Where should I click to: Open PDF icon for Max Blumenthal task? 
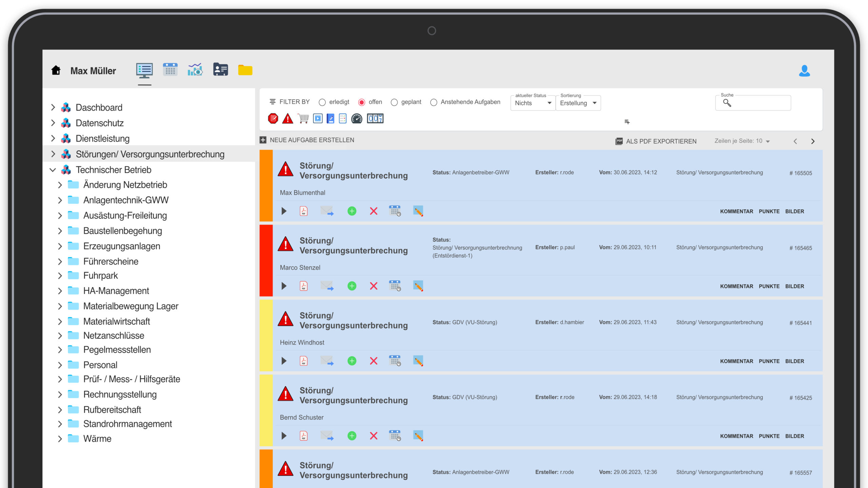(304, 211)
